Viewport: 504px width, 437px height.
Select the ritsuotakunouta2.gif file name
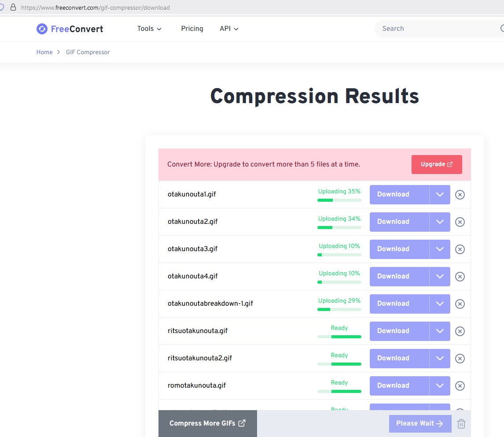click(x=199, y=359)
